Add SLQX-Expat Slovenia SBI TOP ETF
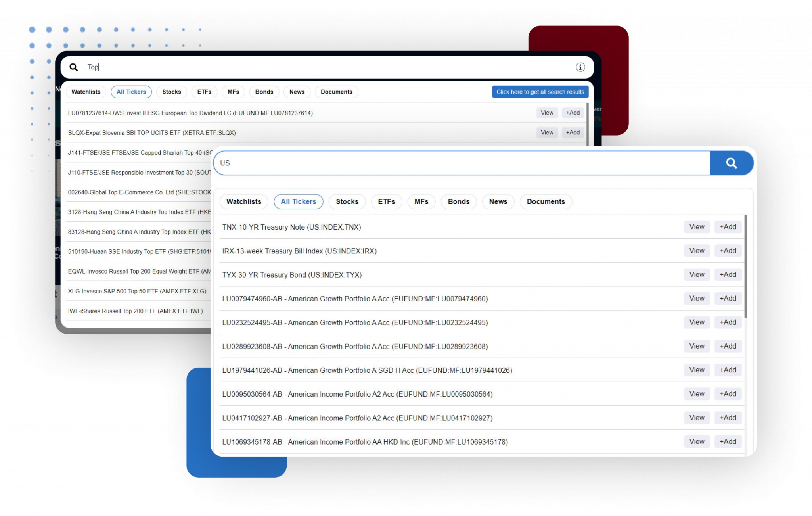This screenshot has width=812, height=516. pyautogui.click(x=573, y=132)
